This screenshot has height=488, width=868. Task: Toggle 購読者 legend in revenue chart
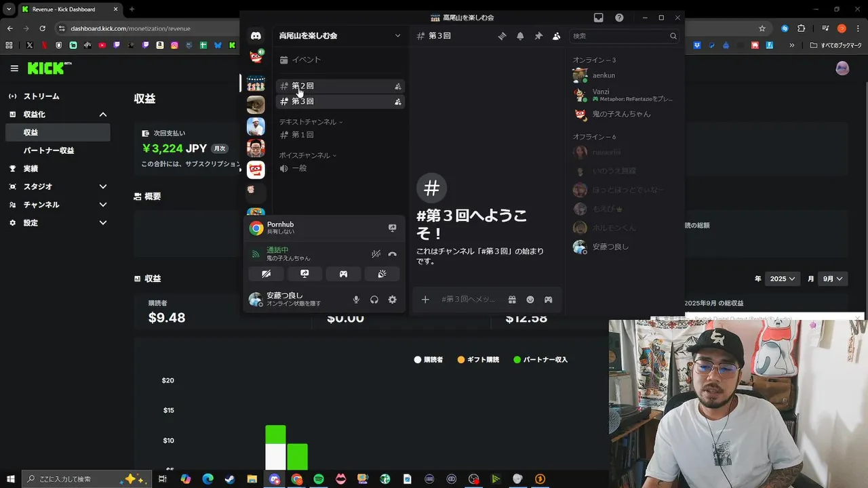click(x=429, y=359)
